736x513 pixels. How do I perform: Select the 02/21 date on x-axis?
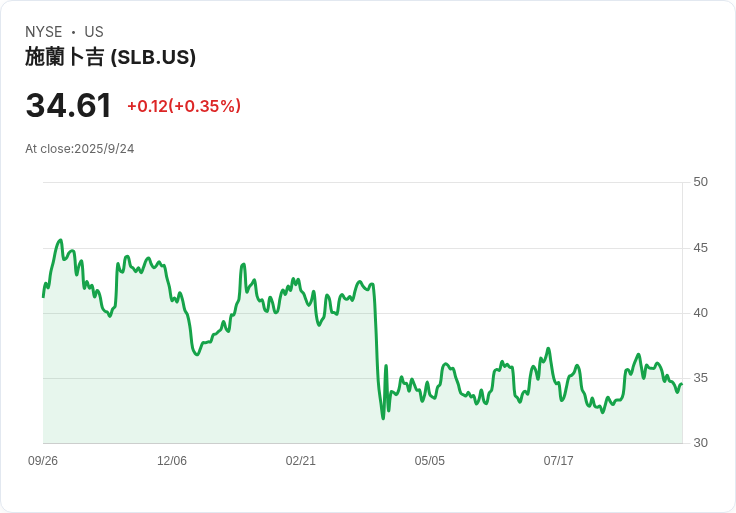coord(301,461)
